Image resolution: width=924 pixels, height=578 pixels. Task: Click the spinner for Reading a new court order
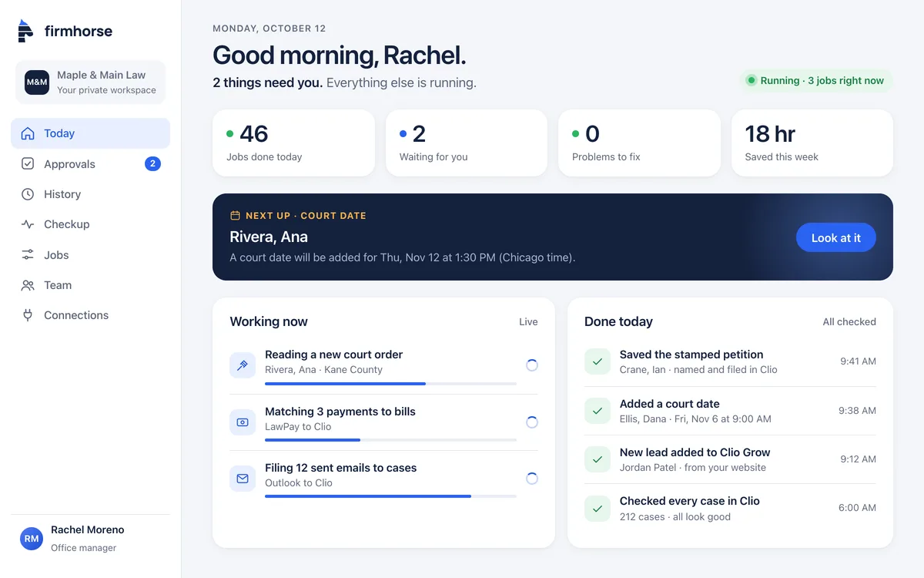[x=532, y=365]
